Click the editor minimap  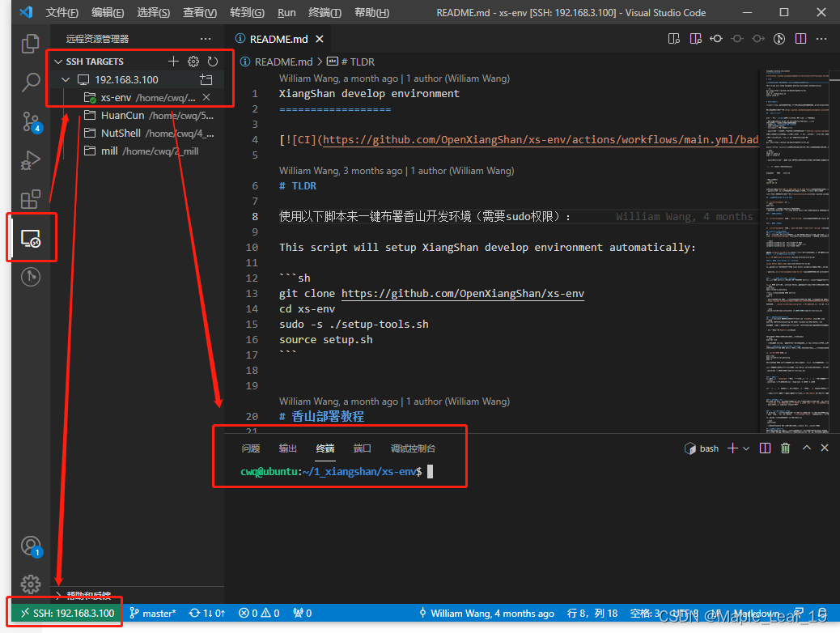[797, 251]
